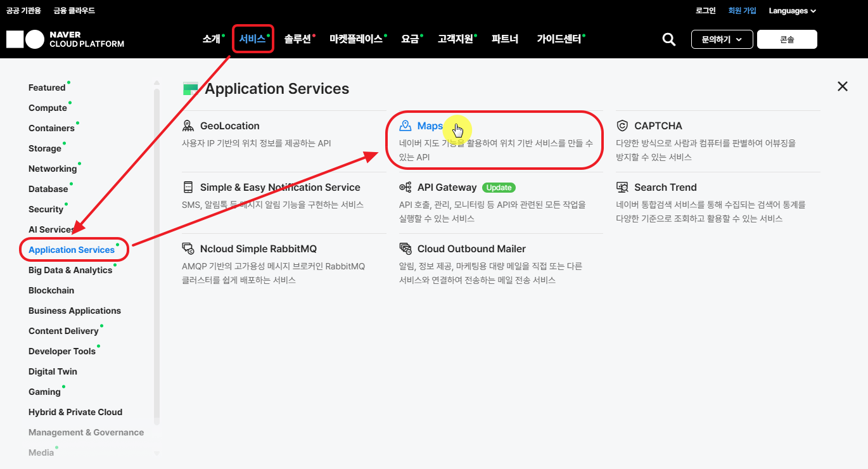
Task: Expand the 문의하기 dropdown button
Action: point(722,39)
